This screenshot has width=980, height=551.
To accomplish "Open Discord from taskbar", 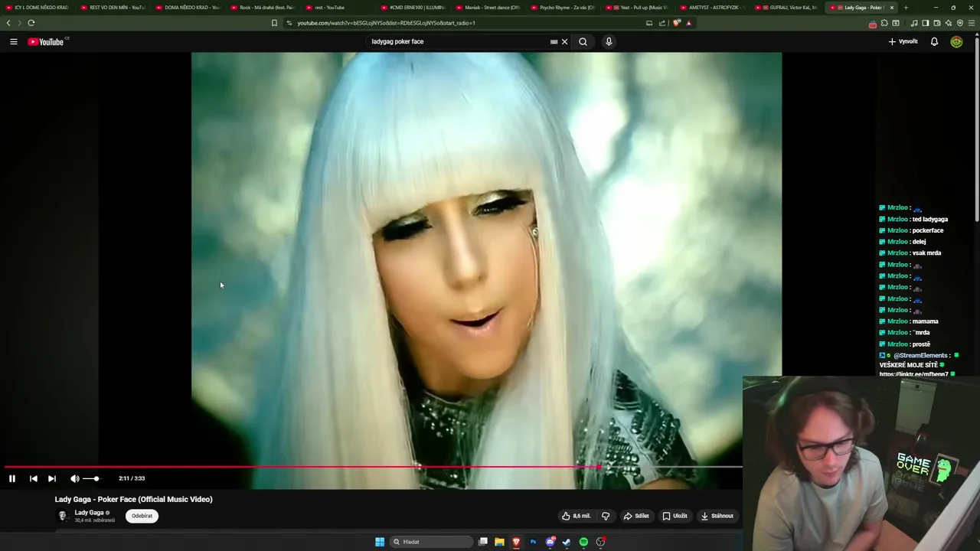I will coord(550,542).
